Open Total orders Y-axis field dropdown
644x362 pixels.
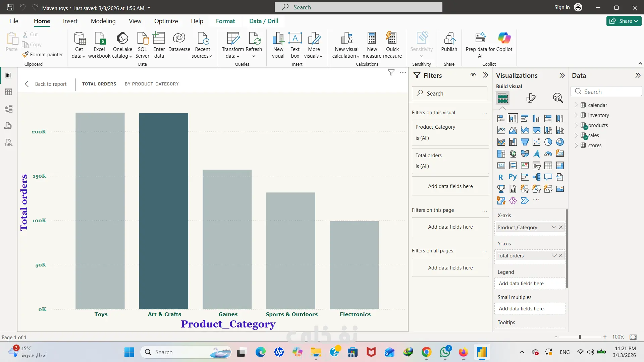(554, 255)
